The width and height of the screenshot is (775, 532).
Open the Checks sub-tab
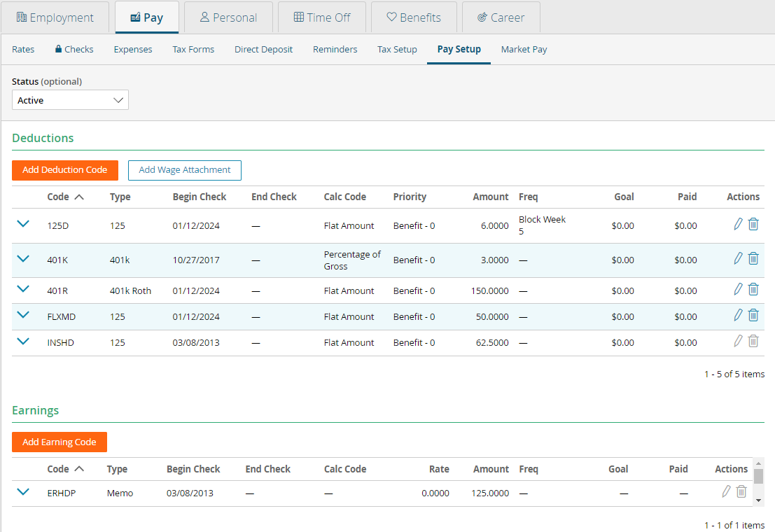pyautogui.click(x=74, y=50)
